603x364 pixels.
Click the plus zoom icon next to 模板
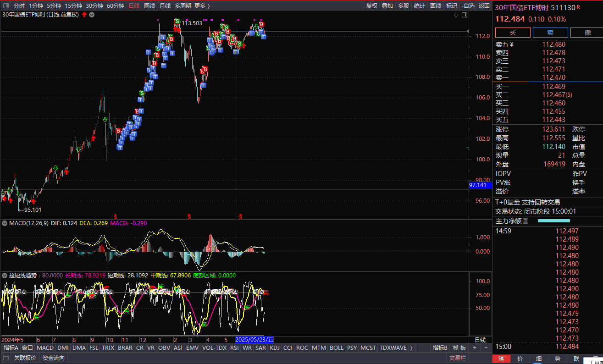tap(475, 348)
